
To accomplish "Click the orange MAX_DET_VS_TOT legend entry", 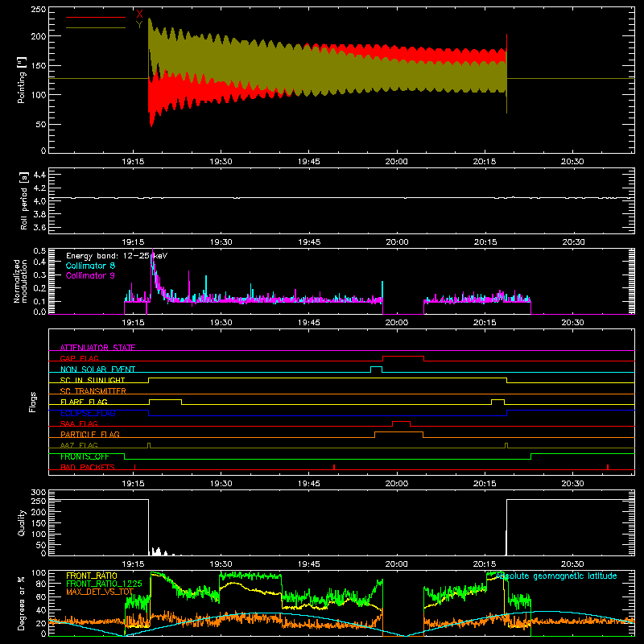I will [100, 592].
